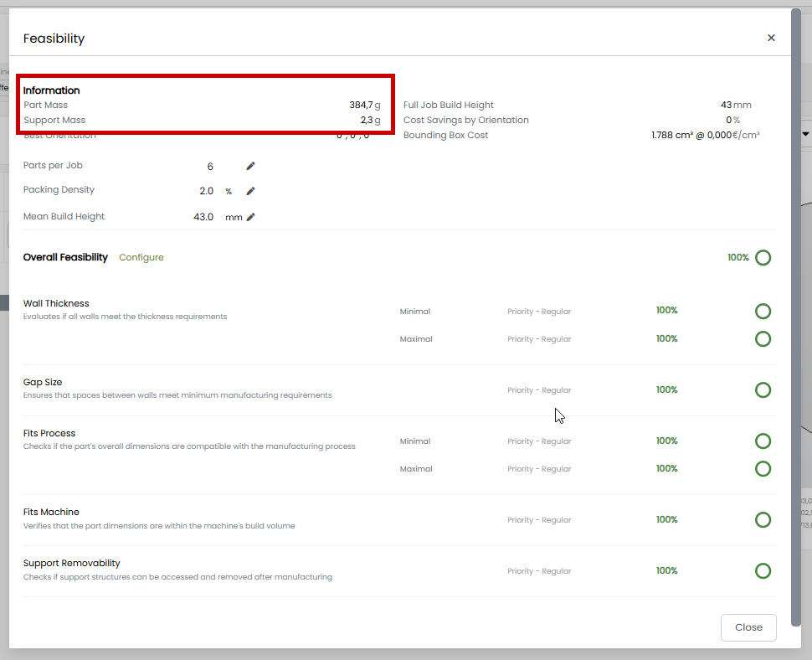Click the Parts per Job value field
The width and height of the screenshot is (812, 660).
click(x=209, y=167)
